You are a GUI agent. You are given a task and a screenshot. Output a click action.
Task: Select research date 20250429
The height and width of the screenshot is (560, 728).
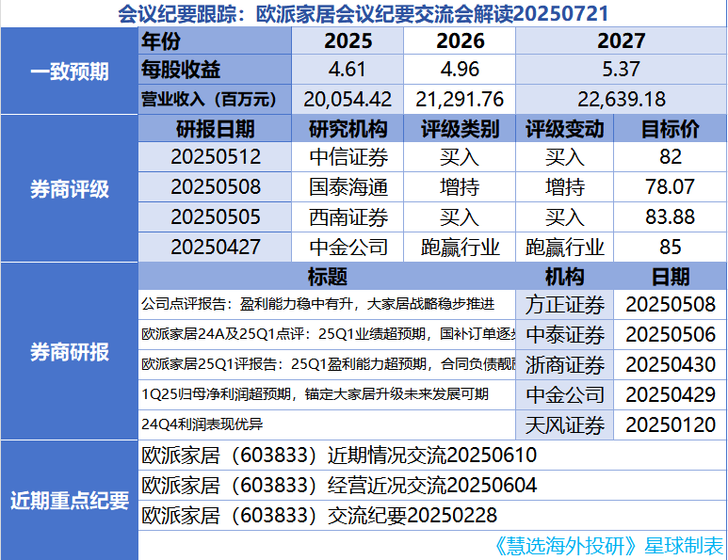click(671, 394)
